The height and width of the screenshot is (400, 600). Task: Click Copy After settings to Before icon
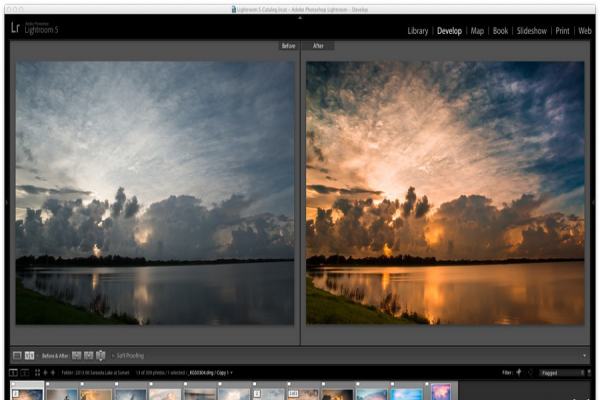pyautogui.click(x=88, y=356)
